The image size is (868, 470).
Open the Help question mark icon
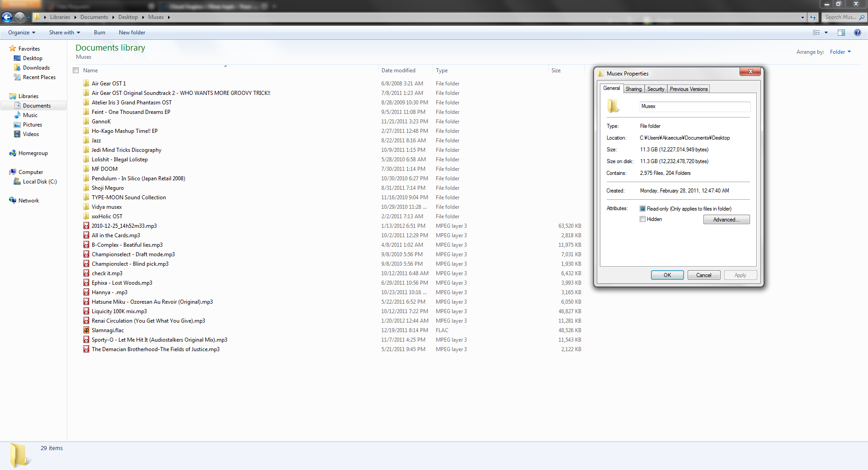click(x=858, y=33)
